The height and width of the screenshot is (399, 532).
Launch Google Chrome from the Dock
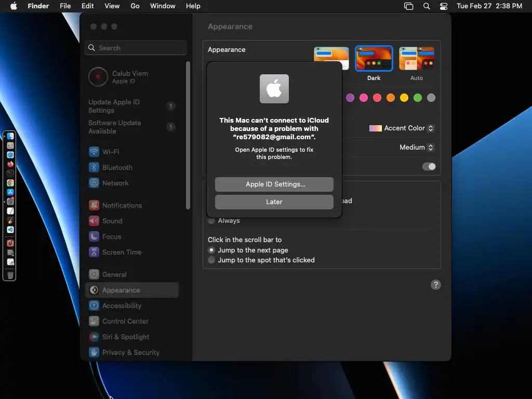(10, 183)
